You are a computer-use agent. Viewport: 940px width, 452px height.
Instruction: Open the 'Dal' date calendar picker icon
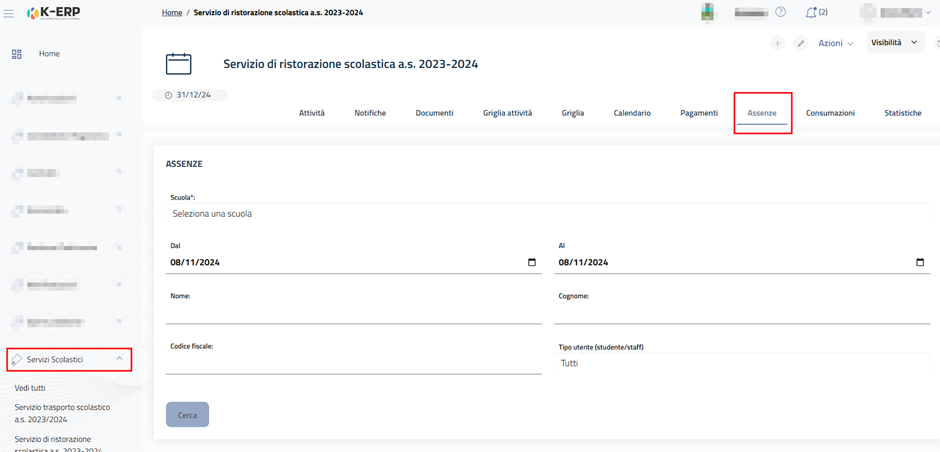pyautogui.click(x=531, y=263)
